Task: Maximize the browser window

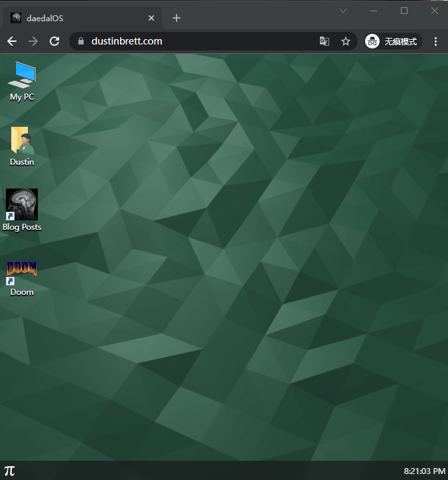Action: point(404,11)
